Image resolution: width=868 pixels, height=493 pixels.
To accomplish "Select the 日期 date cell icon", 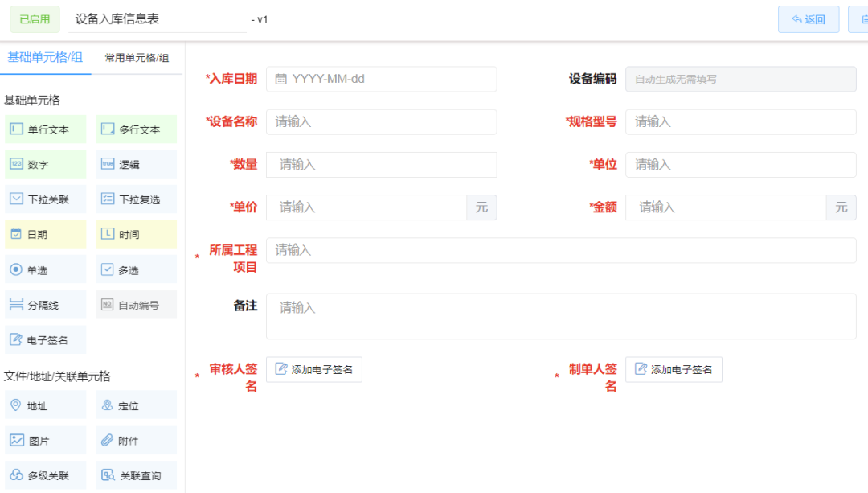I will pos(16,234).
